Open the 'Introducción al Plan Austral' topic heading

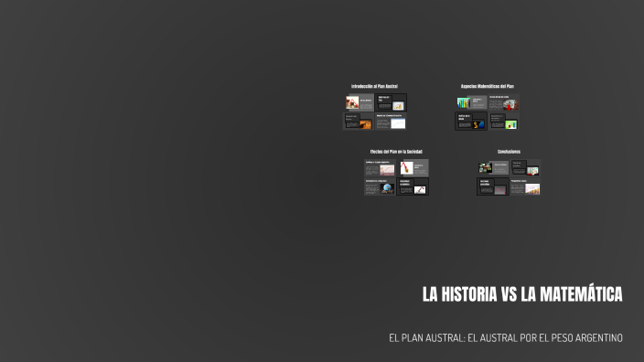point(374,86)
